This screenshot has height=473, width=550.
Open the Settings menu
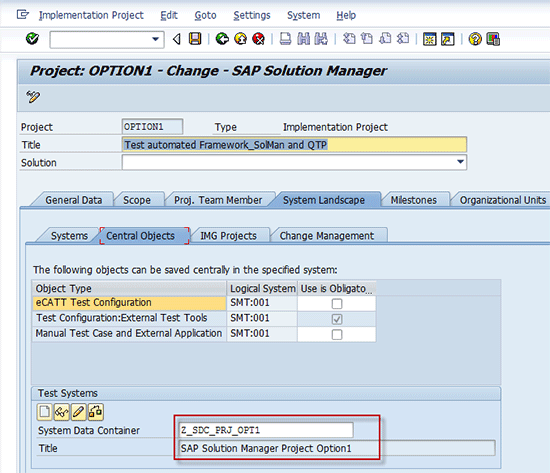click(x=252, y=15)
